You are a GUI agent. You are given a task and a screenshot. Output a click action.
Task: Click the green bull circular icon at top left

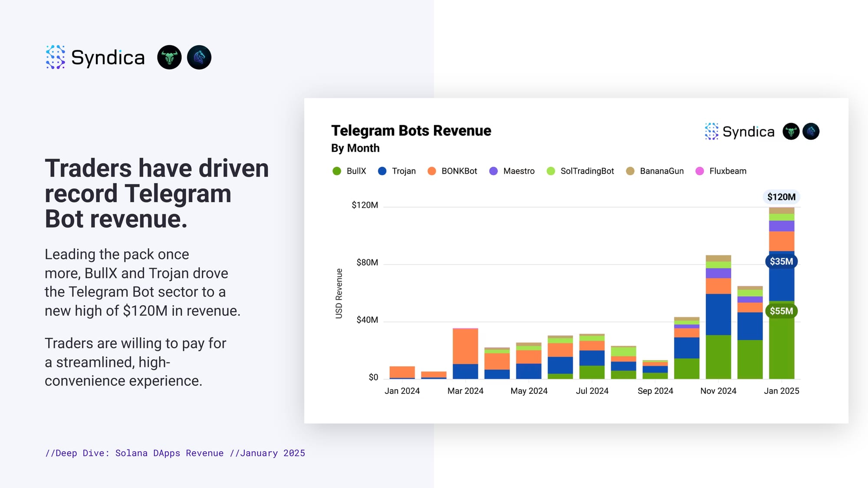tap(169, 57)
